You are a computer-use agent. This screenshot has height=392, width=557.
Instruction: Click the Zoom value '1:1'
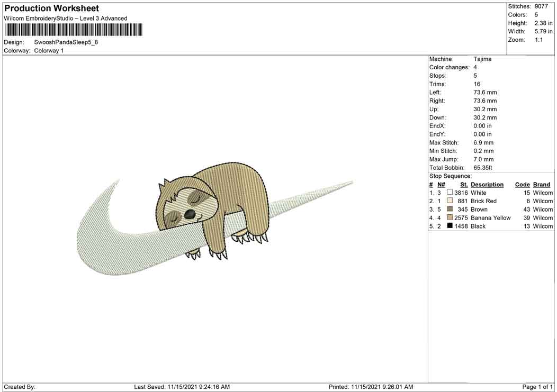[x=538, y=40]
